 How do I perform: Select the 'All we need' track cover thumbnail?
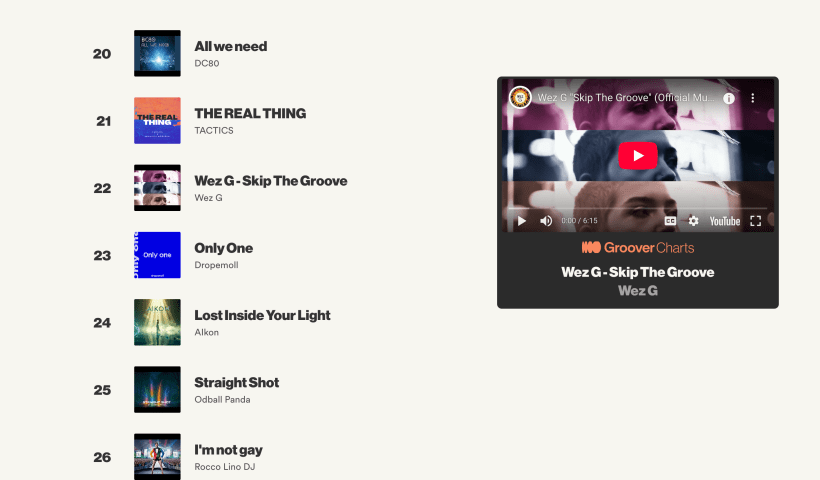pyautogui.click(x=157, y=53)
